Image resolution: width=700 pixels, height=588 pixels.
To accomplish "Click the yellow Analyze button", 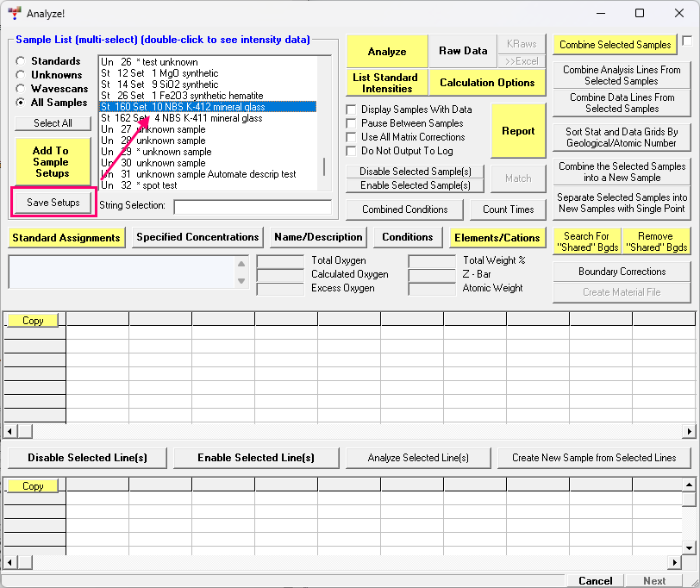I will [x=387, y=51].
